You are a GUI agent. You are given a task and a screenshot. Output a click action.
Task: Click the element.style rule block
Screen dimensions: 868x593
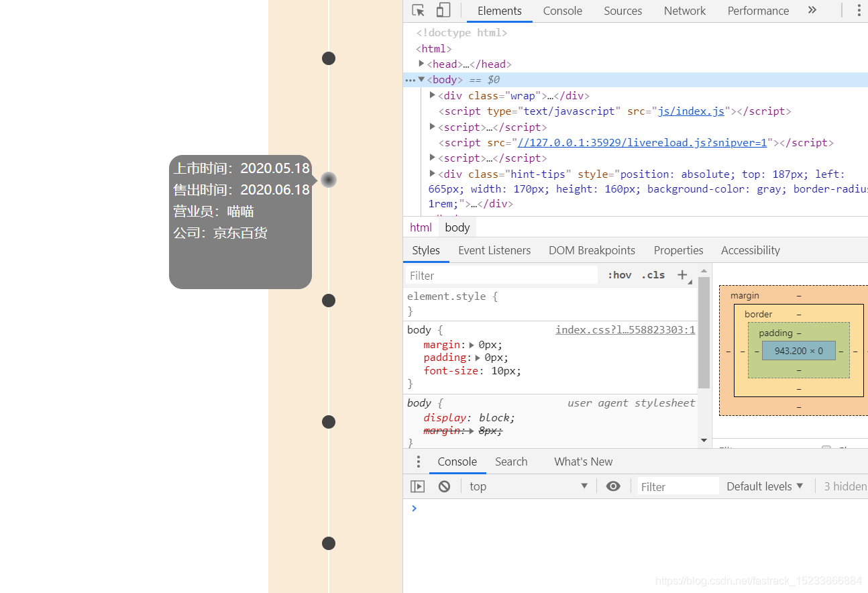550,304
